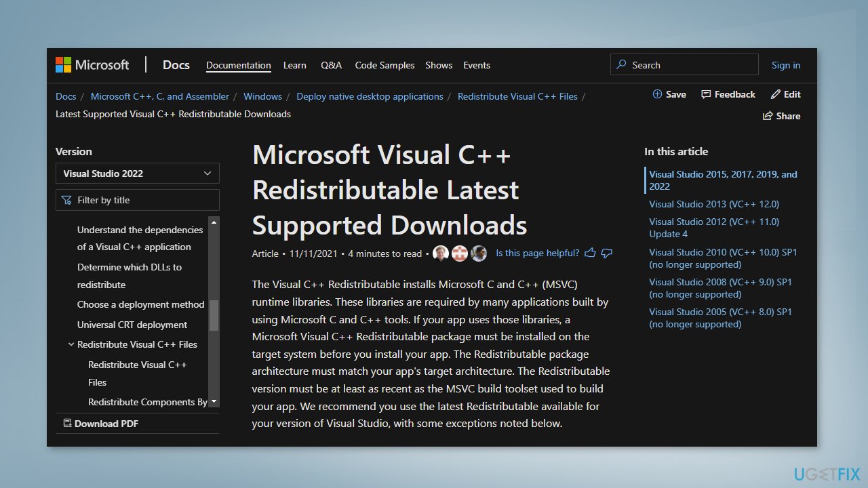This screenshot has width=868, height=488.
Task: Click the sidebar scroll up arrow
Action: pos(214,222)
